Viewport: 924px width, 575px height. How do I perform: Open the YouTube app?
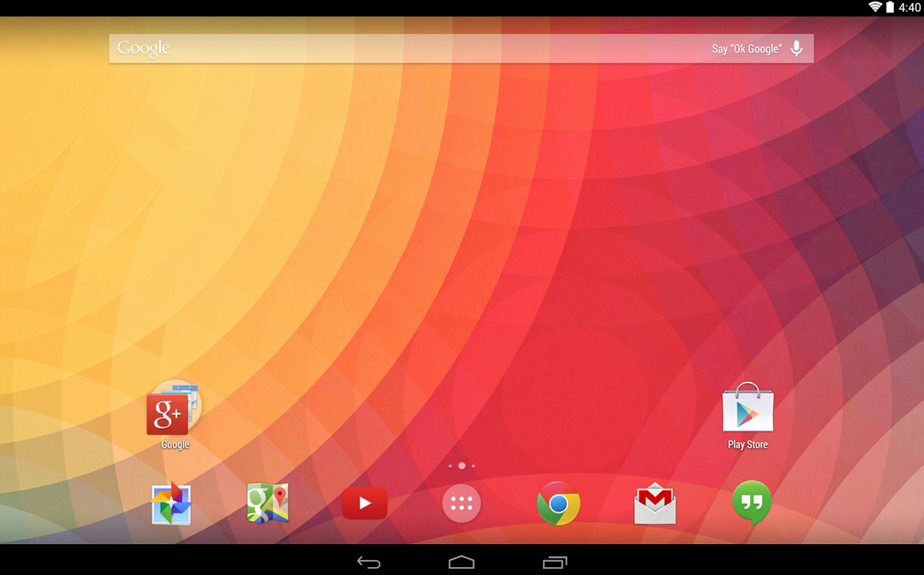coord(364,504)
